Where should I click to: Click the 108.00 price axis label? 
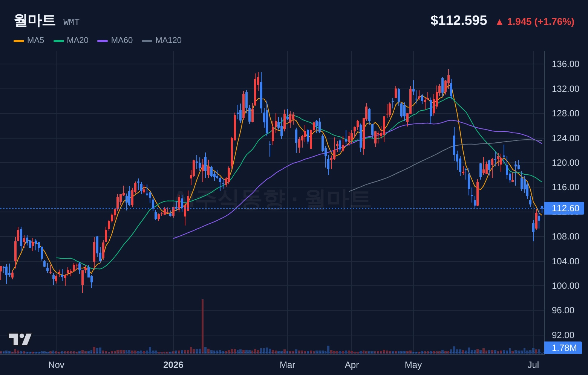point(565,236)
